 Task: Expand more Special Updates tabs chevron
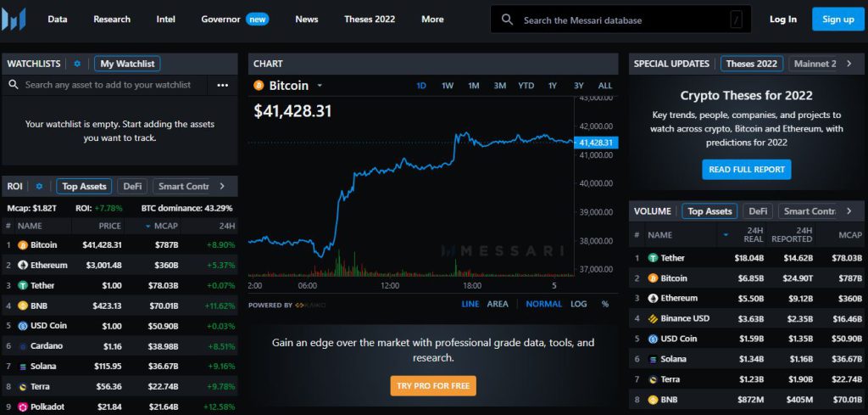[x=849, y=64]
